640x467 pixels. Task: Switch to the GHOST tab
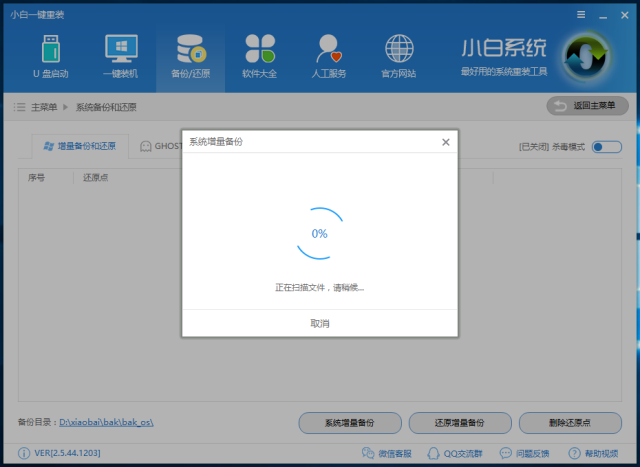(162, 146)
